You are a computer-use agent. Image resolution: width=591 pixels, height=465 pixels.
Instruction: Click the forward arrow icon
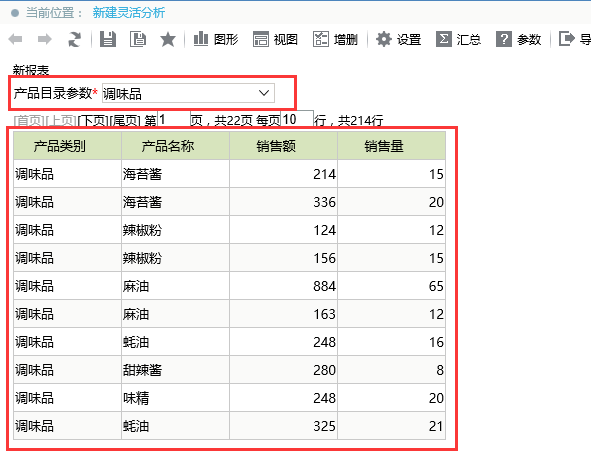(x=45, y=39)
